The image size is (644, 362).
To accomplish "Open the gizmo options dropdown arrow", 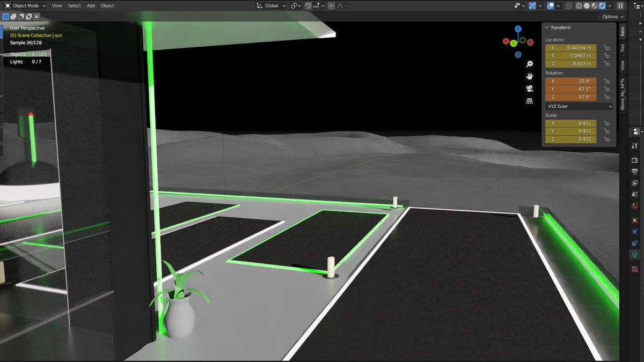I will [x=540, y=6].
